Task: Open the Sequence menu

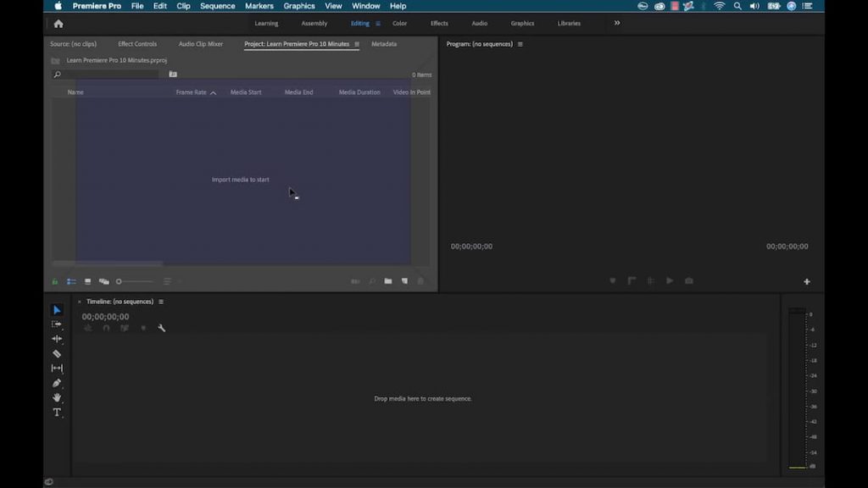Action: point(217,6)
